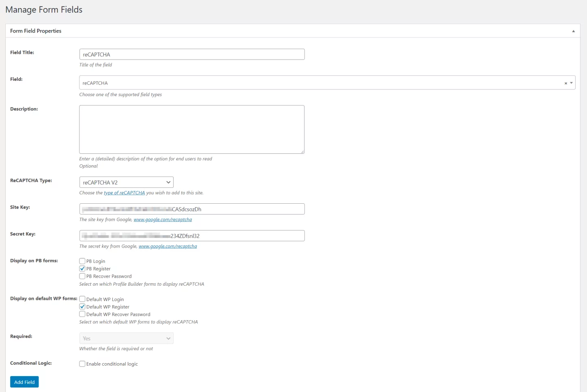Click into the Description textarea
Image resolution: width=587 pixels, height=392 pixels.
pyautogui.click(x=192, y=129)
